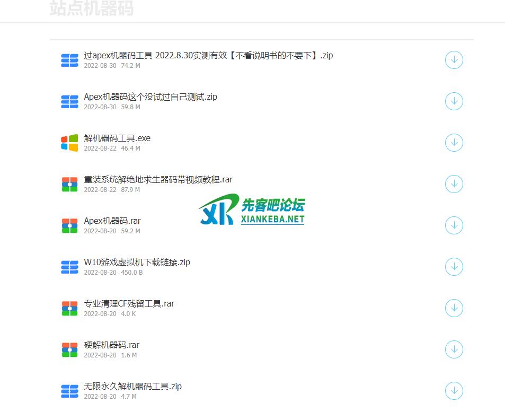This screenshot has width=505, height=420.
Task: Click the 站点机器码 page heading
Action: (92, 9)
